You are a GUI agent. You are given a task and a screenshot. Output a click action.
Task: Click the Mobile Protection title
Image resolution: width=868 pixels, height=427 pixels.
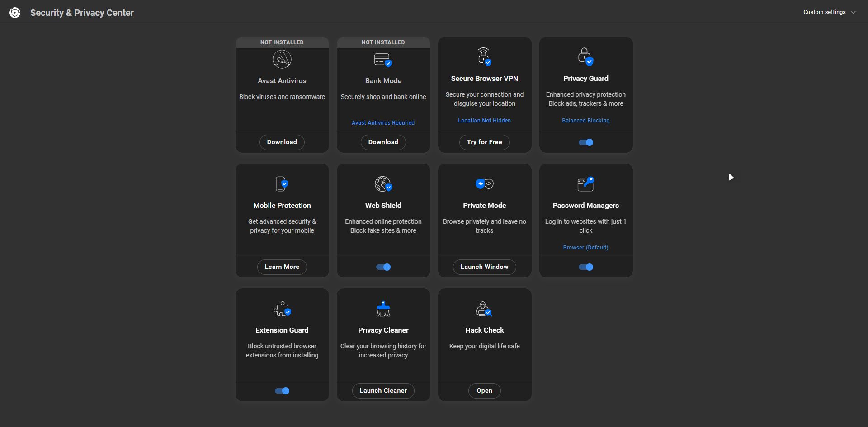click(x=282, y=206)
